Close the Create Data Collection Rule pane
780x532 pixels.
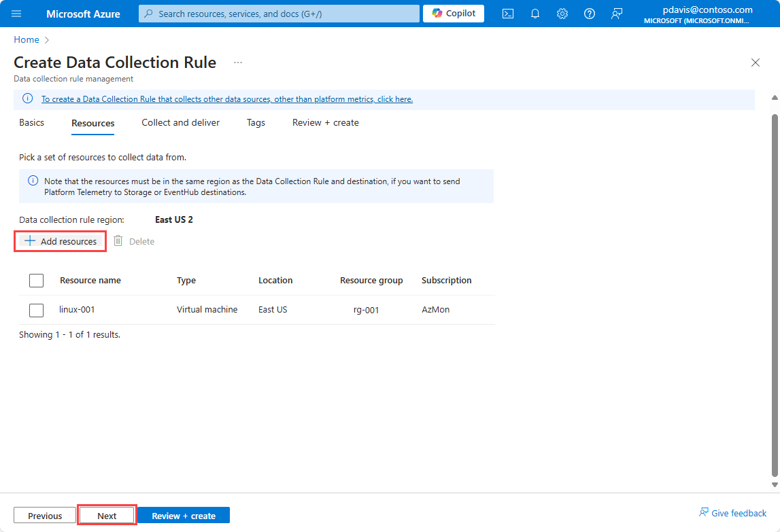[755, 63]
